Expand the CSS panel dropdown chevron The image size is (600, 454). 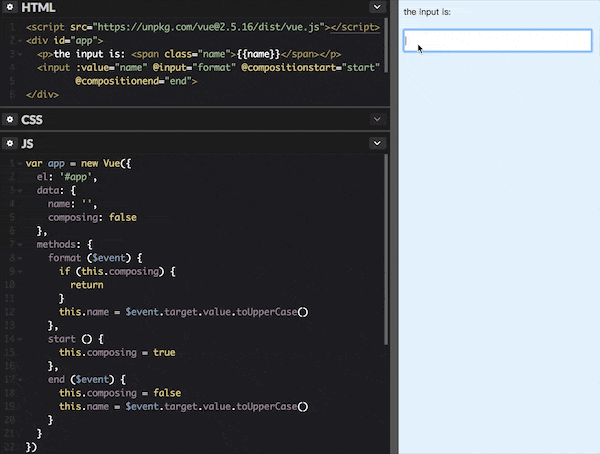377,119
